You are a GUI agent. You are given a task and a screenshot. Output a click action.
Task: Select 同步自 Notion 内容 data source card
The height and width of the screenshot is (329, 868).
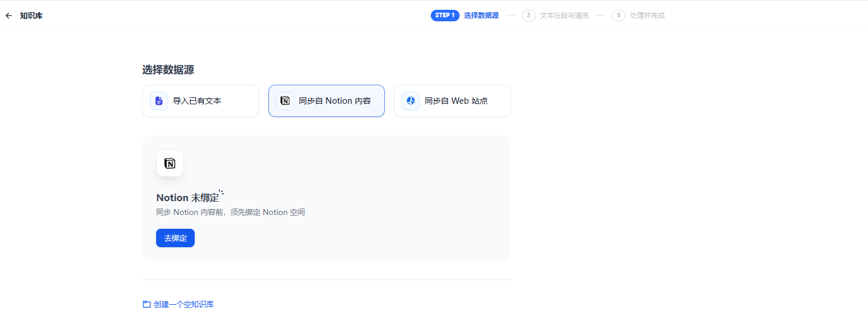tap(327, 101)
